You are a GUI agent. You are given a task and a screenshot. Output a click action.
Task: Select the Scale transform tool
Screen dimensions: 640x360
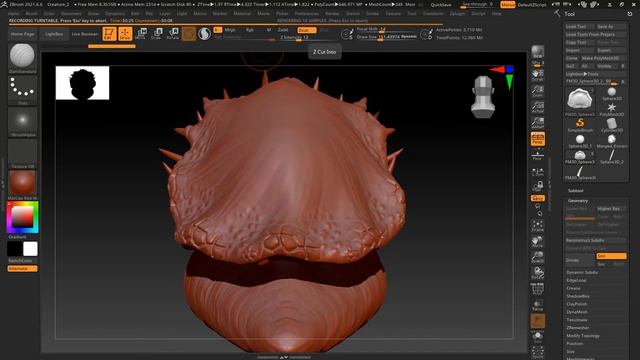tap(157, 33)
